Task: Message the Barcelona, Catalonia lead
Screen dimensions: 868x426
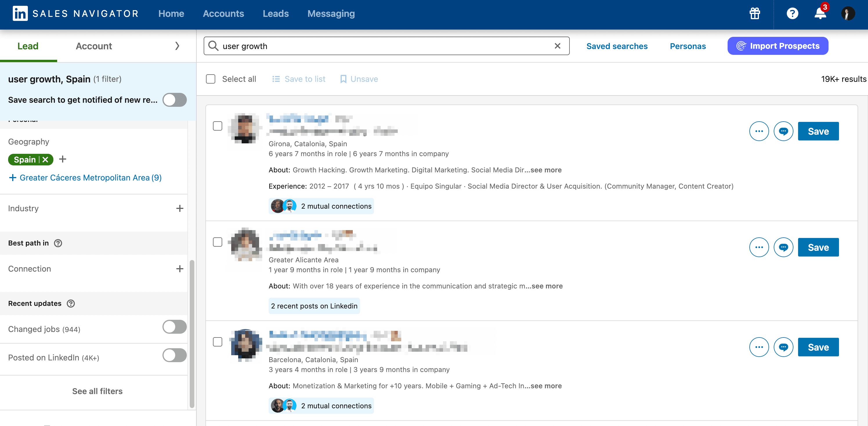Action: [x=783, y=347]
